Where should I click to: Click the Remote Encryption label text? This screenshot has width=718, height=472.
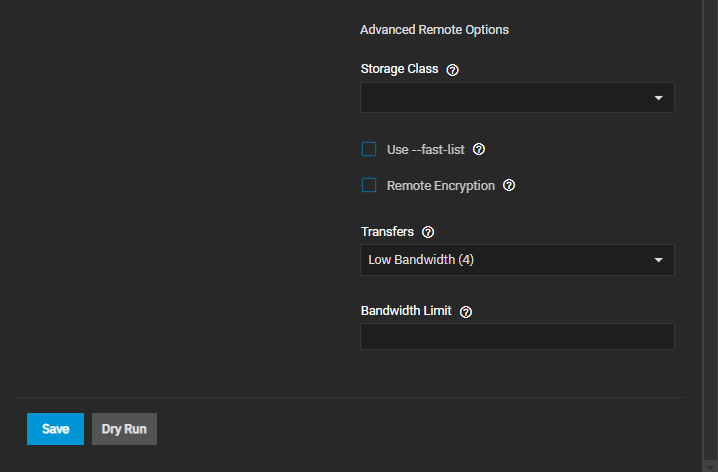point(440,186)
